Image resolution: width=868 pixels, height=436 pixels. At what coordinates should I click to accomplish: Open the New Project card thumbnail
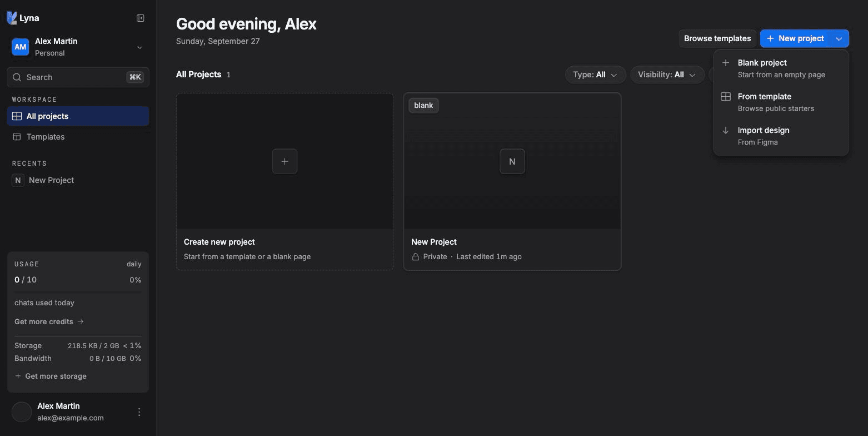[x=512, y=161]
